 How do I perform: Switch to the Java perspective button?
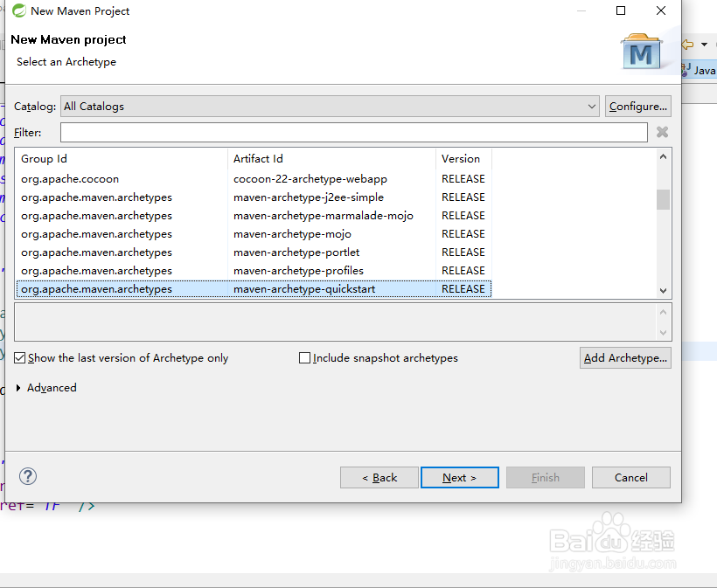tap(699, 70)
